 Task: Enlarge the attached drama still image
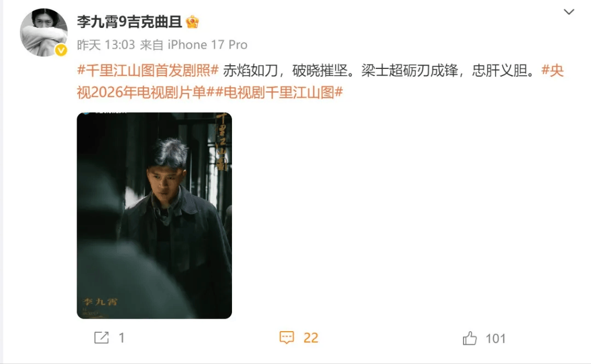[x=154, y=215]
